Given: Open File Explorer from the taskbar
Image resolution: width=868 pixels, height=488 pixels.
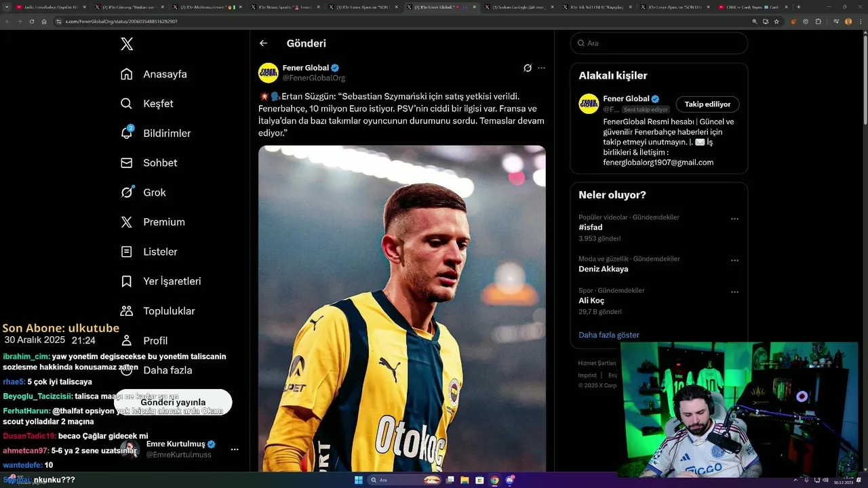Looking at the screenshot, I should [x=465, y=480].
